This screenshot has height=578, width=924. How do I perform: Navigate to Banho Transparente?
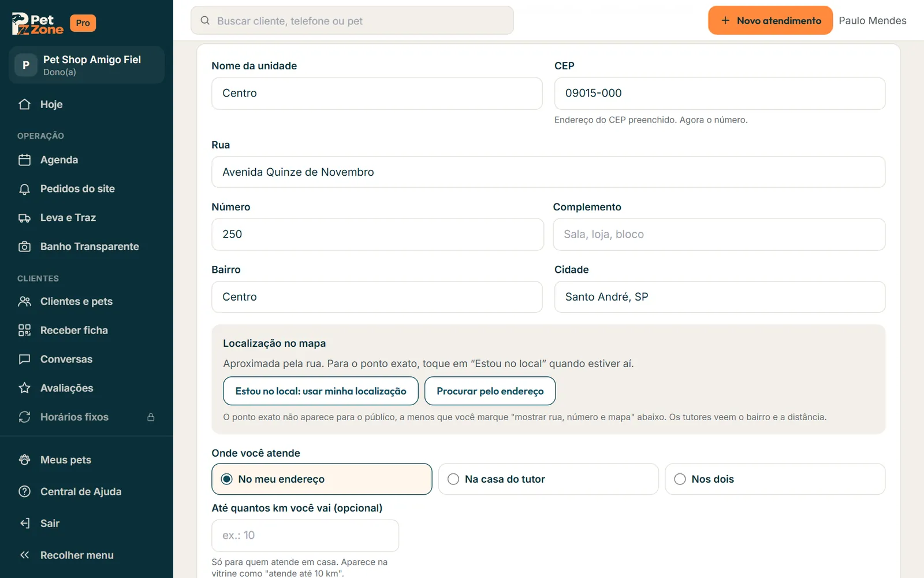point(87,247)
